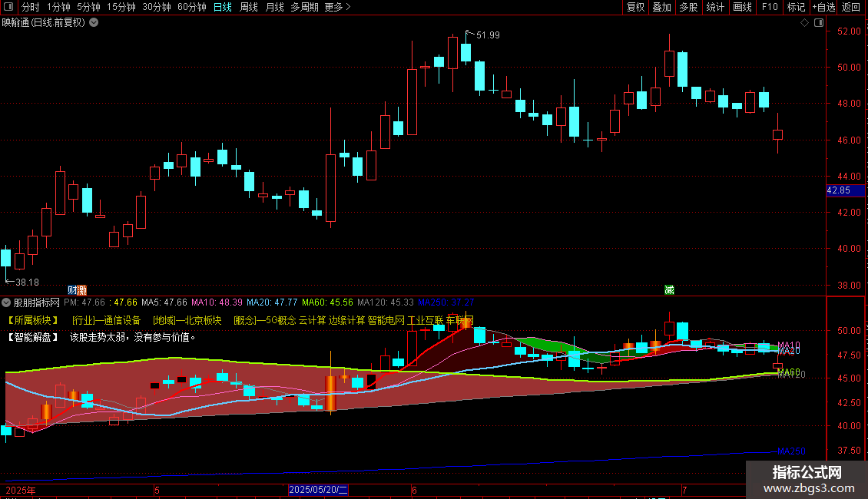Switch to 月线 monthly chart

pos(274,7)
